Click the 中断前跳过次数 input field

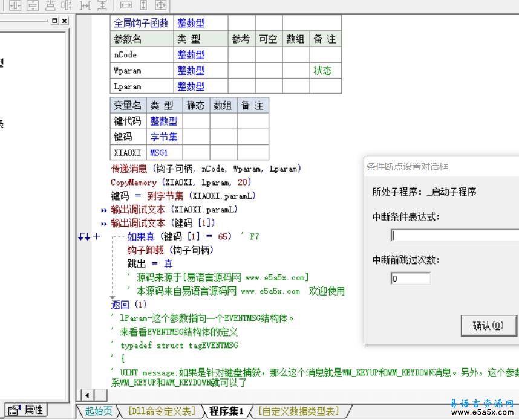(x=411, y=279)
